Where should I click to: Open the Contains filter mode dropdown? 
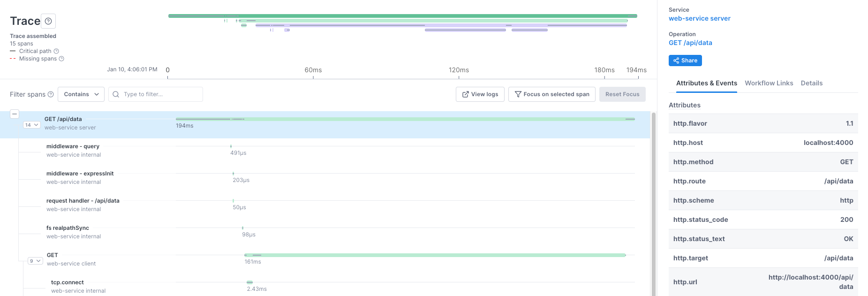coord(81,94)
